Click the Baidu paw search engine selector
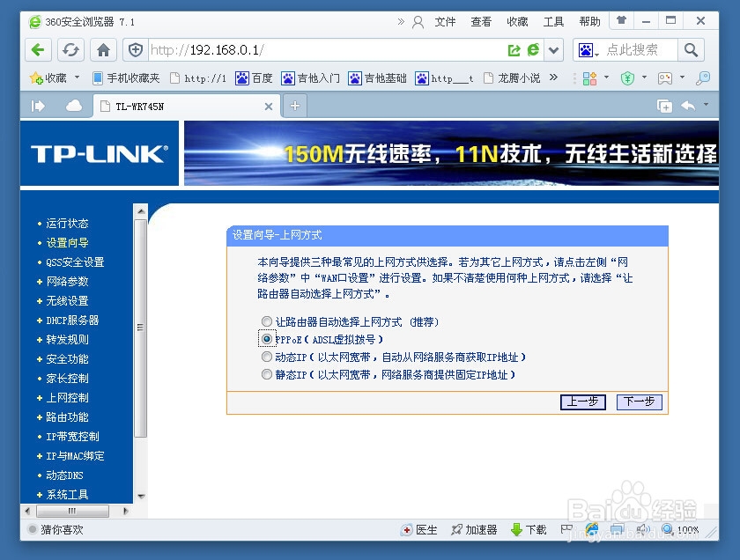The height and width of the screenshot is (560, 740). [588, 50]
